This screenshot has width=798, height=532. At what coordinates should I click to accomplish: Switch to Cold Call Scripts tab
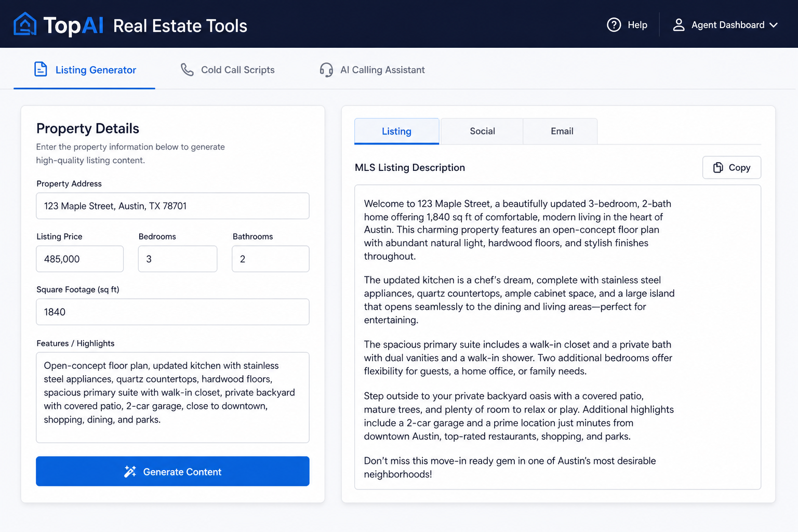(228, 70)
